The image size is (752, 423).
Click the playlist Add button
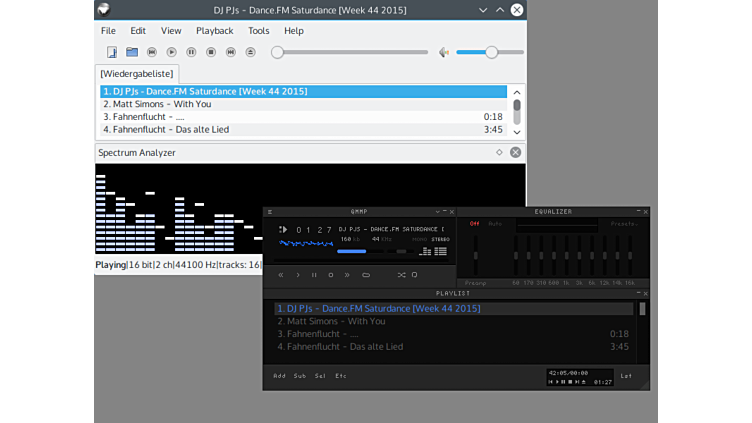(x=280, y=376)
